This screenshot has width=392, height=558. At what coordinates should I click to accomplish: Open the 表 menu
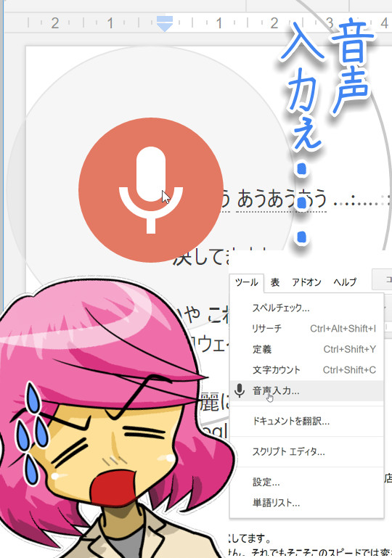coord(275,282)
